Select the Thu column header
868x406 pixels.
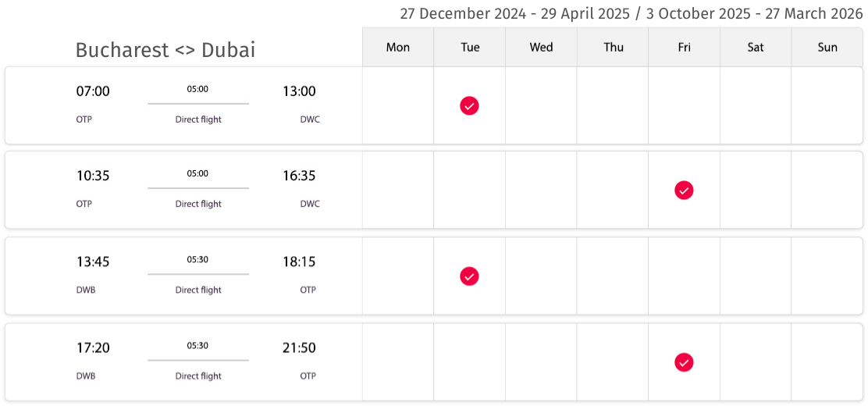click(x=613, y=47)
